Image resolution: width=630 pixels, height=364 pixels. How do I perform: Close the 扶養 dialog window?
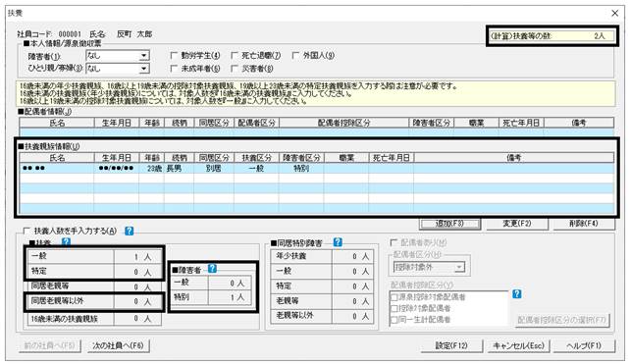tap(614, 14)
